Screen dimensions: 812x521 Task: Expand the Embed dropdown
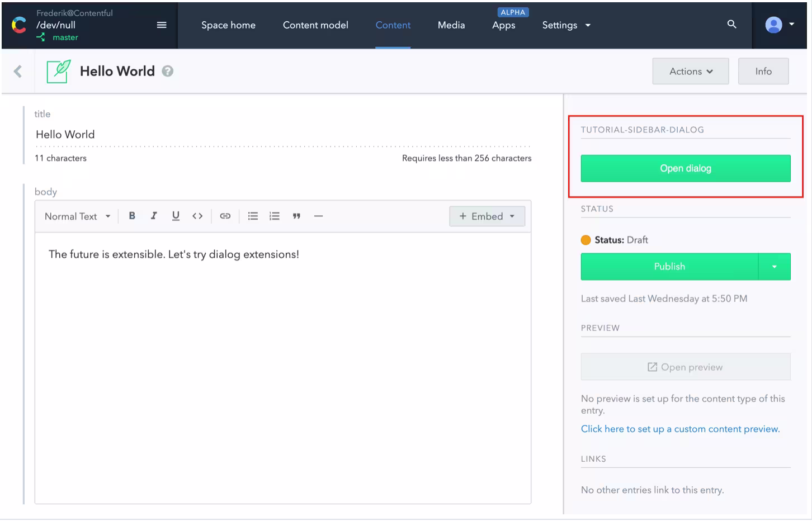coord(487,216)
